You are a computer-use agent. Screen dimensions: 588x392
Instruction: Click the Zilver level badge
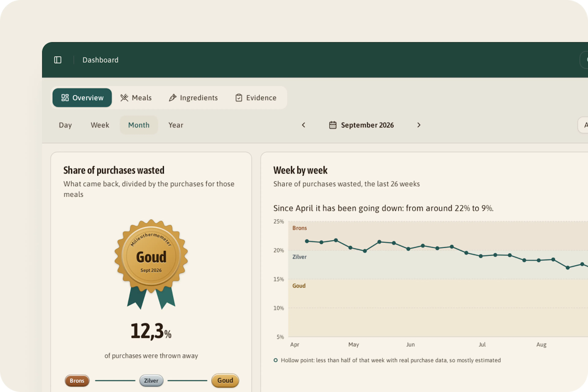point(151,381)
